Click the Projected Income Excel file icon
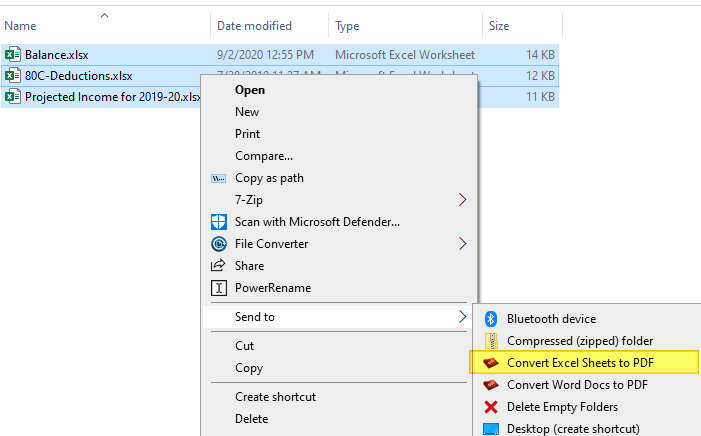701x436 pixels. 13,97
